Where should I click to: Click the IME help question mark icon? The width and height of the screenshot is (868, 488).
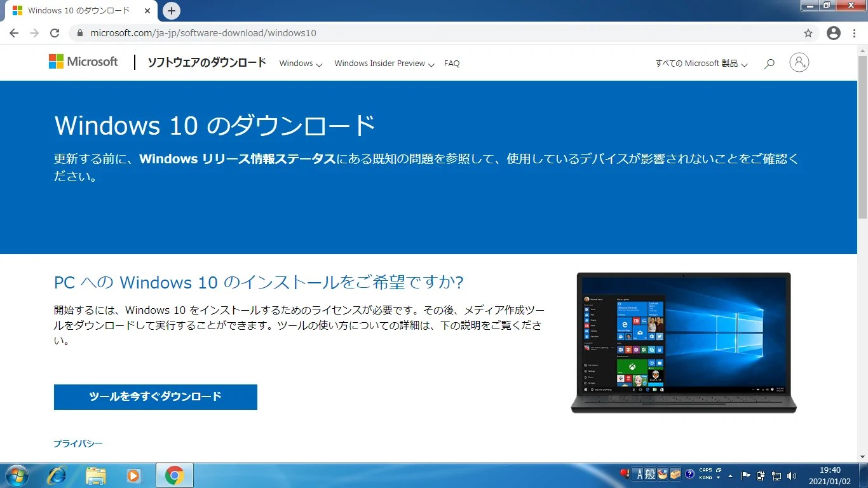(689, 474)
